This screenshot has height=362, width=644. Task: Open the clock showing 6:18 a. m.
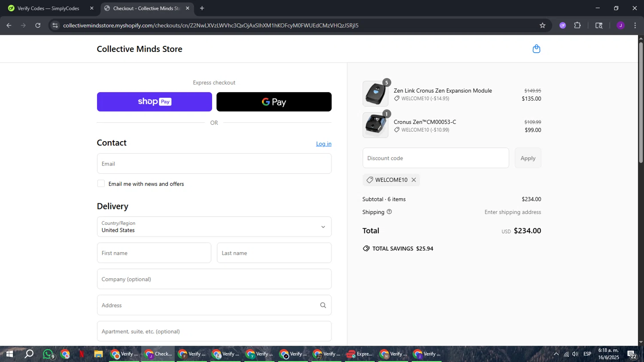pyautogui.click(x=609, y=354)
